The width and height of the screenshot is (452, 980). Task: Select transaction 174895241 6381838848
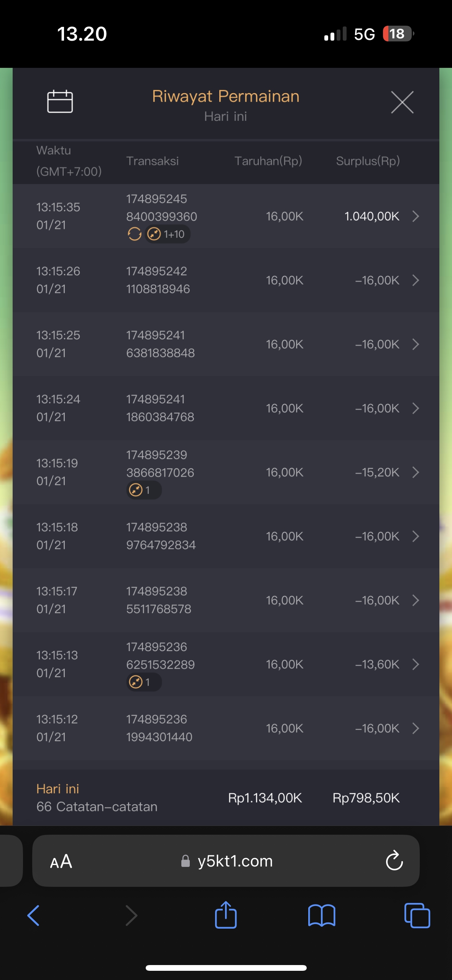coord(160,344)
